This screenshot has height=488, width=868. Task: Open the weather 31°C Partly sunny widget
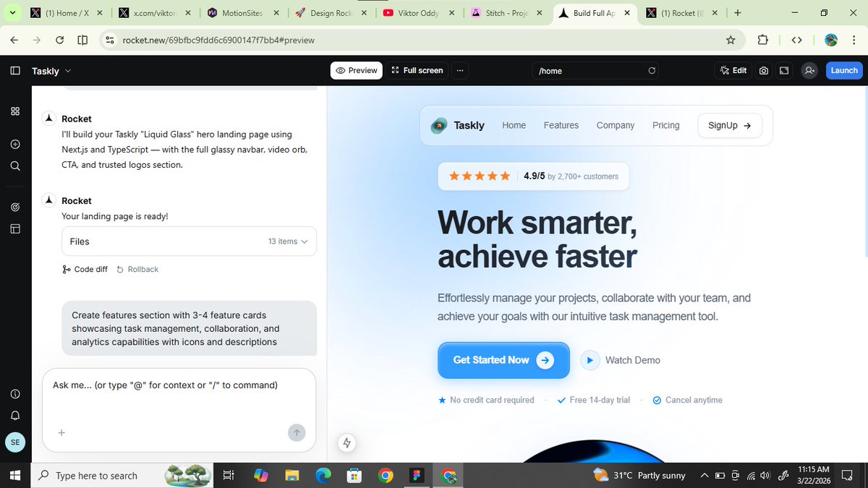point(639,476)
